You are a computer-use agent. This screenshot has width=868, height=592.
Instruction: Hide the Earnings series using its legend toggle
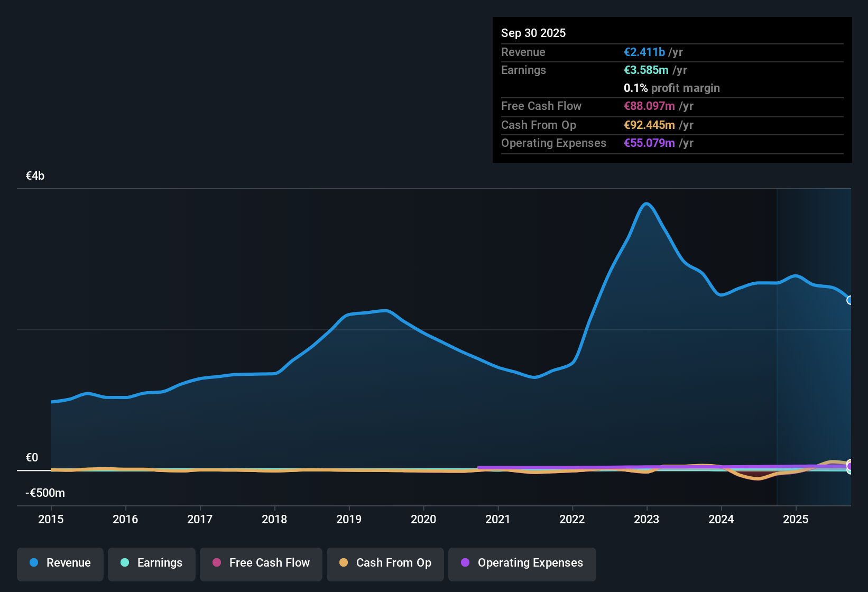click(x=152, y=563)
